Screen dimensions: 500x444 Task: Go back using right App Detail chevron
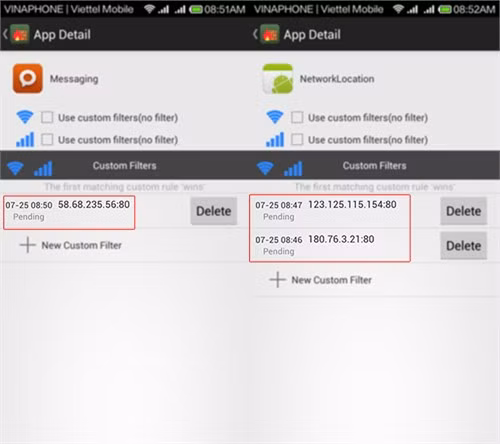[255, 34]
